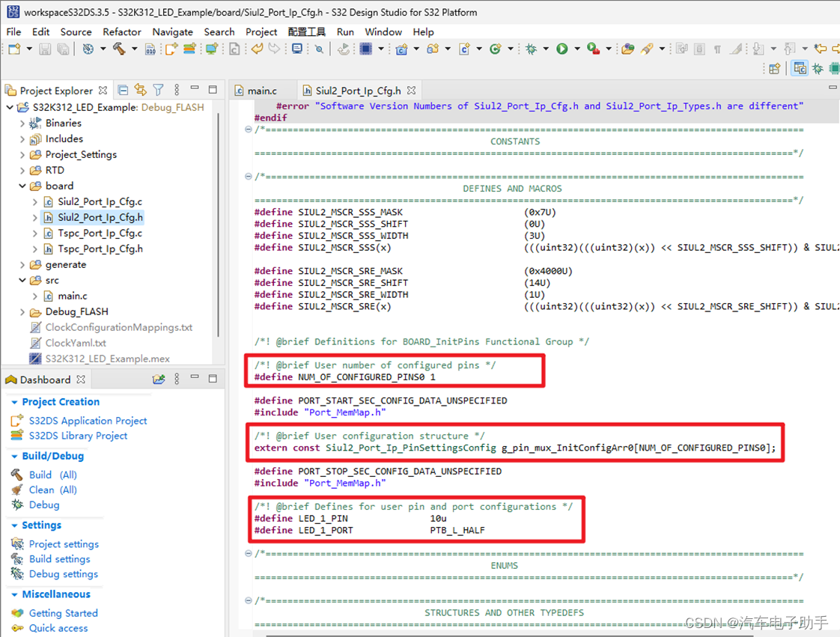This screenshot has width=840, height=637.
Task: Select ClockYaml.txt file in explorer
Action: coord(76,343)
